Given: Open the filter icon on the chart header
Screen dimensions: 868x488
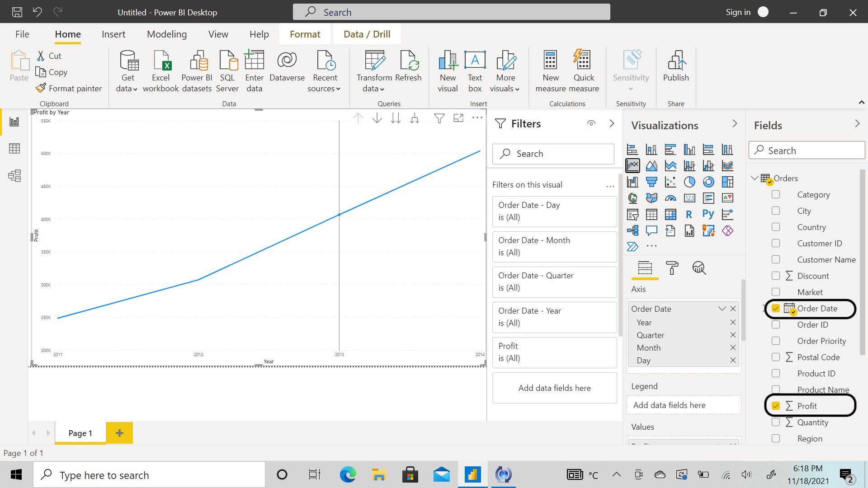Looking at the screenshot, I should 439,118.
